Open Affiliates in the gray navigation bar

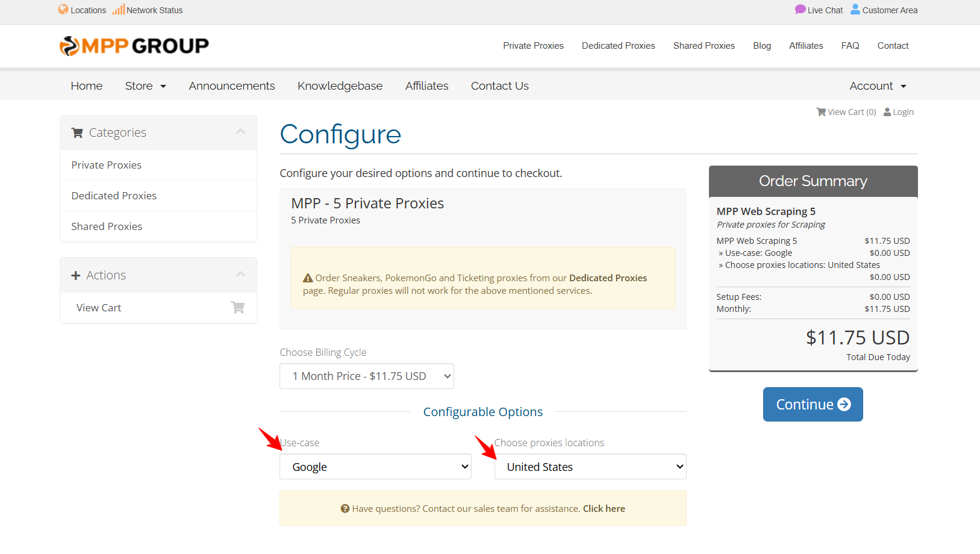[x=427, y=86]
